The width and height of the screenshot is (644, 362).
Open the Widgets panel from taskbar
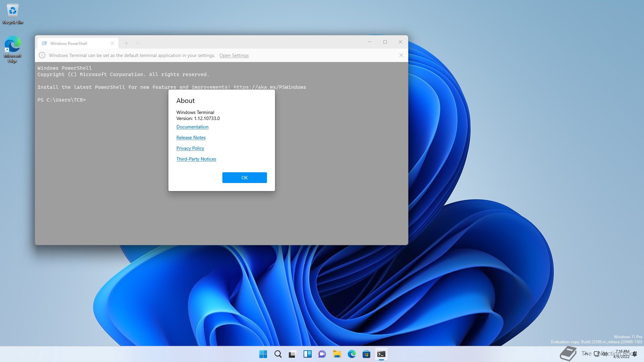click(308, 354)
